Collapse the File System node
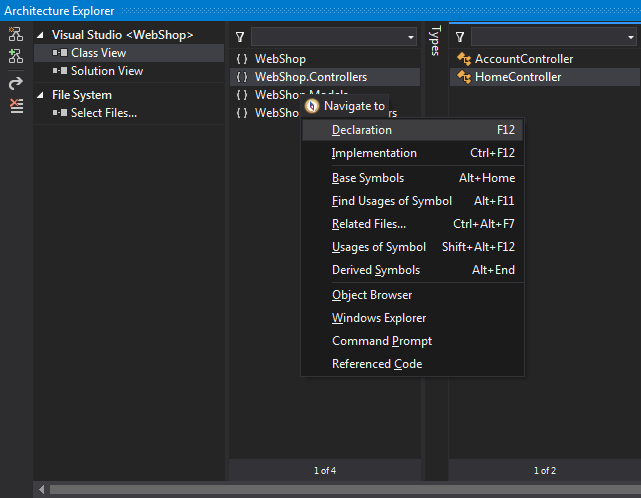The height and width of the screenshot is (498, 641). (x=40, y=95)
